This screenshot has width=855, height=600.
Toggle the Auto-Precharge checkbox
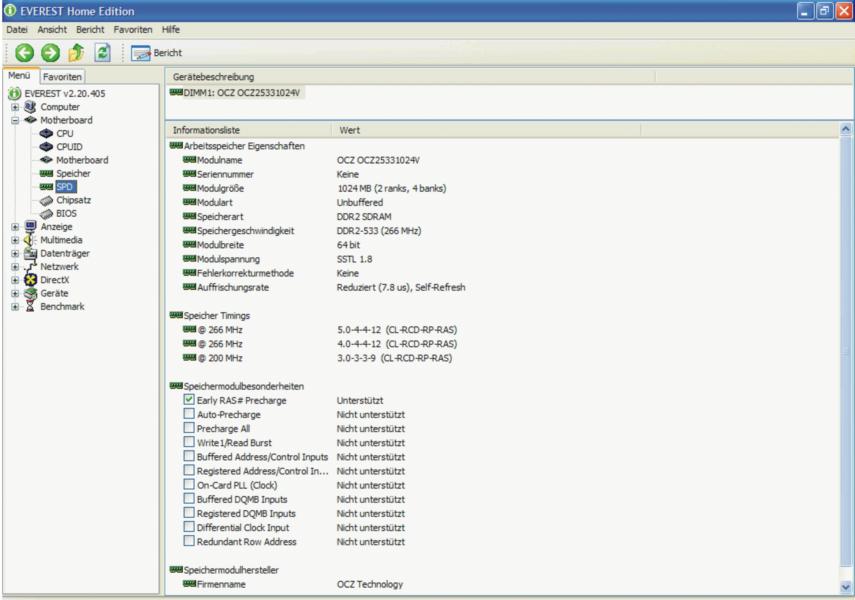pyautogui.click(x=189, y=414)
